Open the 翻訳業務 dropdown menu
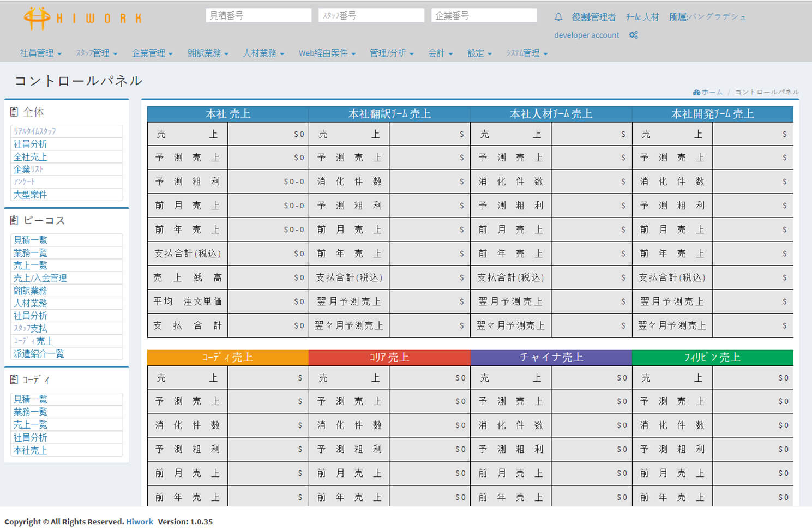The width and height of the screenshot is (812, 531). (x=208, y=53)
